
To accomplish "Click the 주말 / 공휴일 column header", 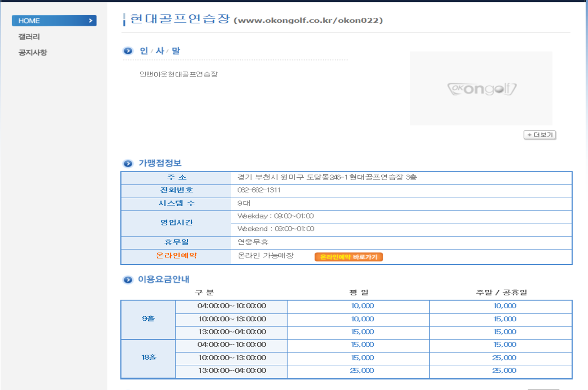I will (x=501, y=292).
